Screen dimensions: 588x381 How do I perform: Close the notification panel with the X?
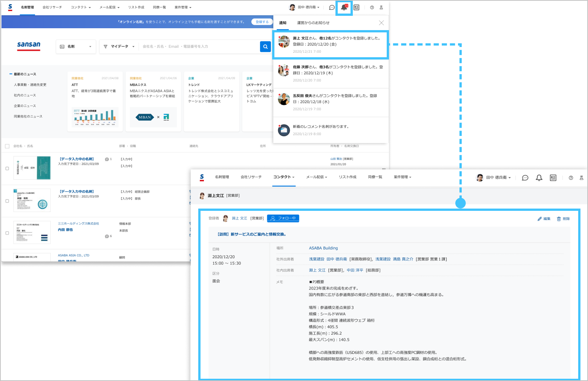tap(381, 23)
